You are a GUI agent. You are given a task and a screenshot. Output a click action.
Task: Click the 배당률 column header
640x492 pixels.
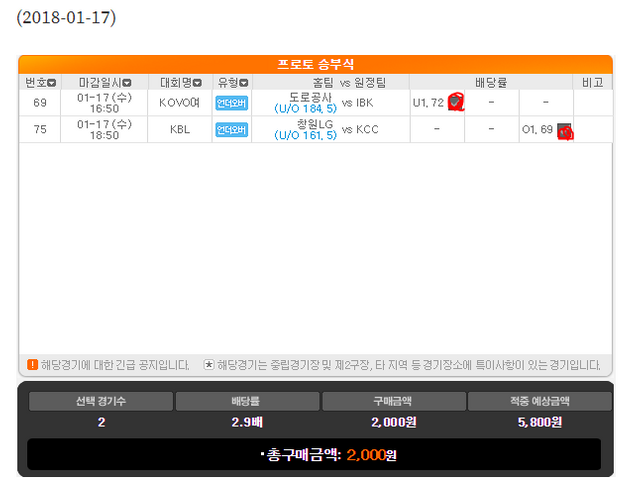click(x=491, y=83)
